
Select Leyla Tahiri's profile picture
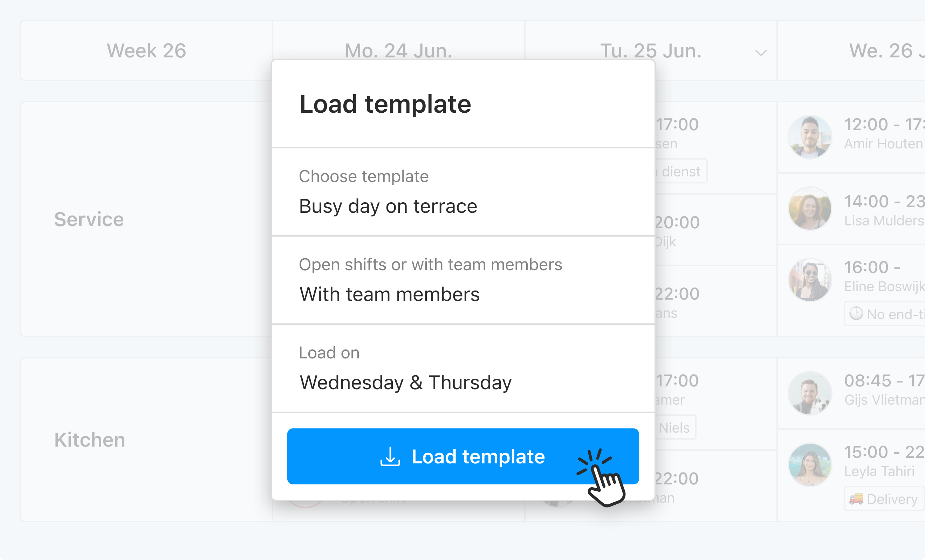tap(810, 464)
